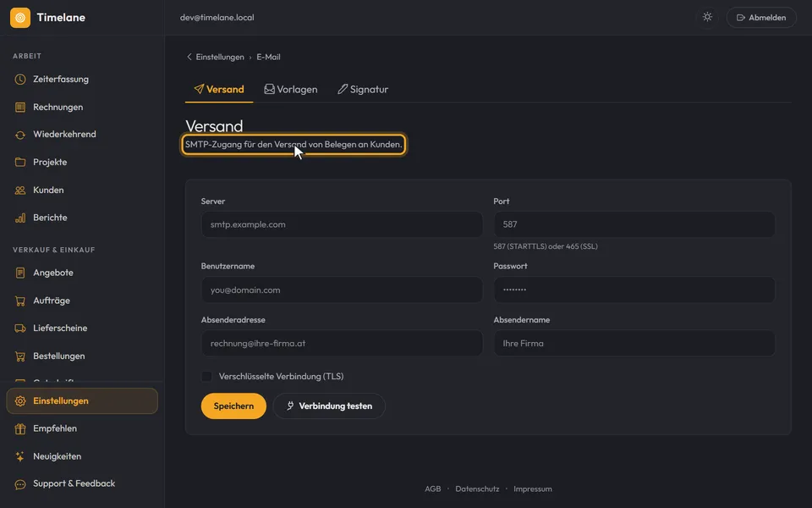Open the Datenschutz footer link
Viewport: 812px width, 508px height.
(x=477, y=489)
